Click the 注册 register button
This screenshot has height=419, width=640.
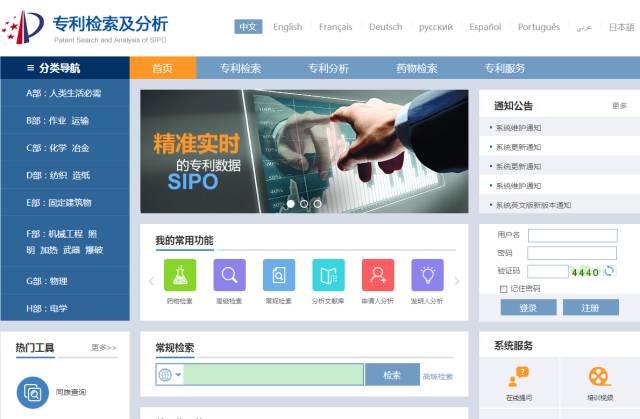pyautogui.click(x=591, y=307)
